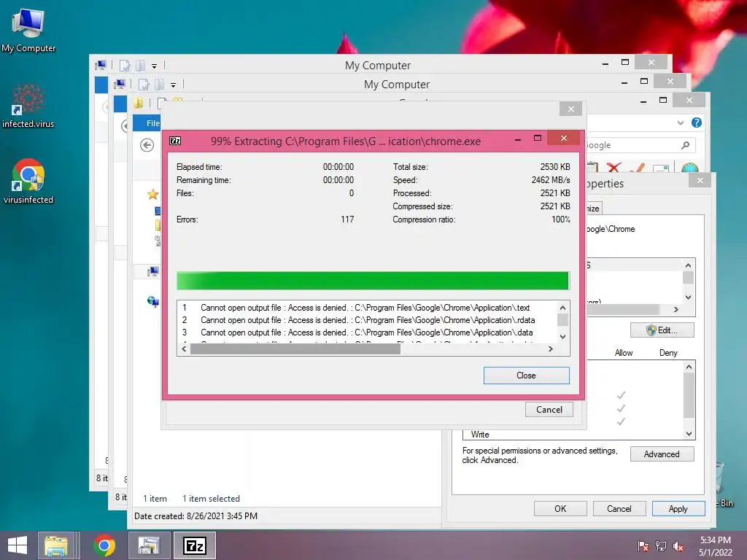This screenshot has height=560, width=747.
Task: Click new folder icon in the second My Computer quick access toolbar
Action: point(159,85)
